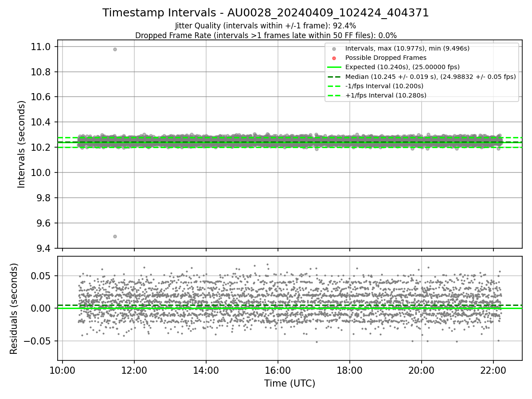Select legend entry '+1/fps Interval (10.280s)'
Screen dimensions: 532x399
point(386,95)
